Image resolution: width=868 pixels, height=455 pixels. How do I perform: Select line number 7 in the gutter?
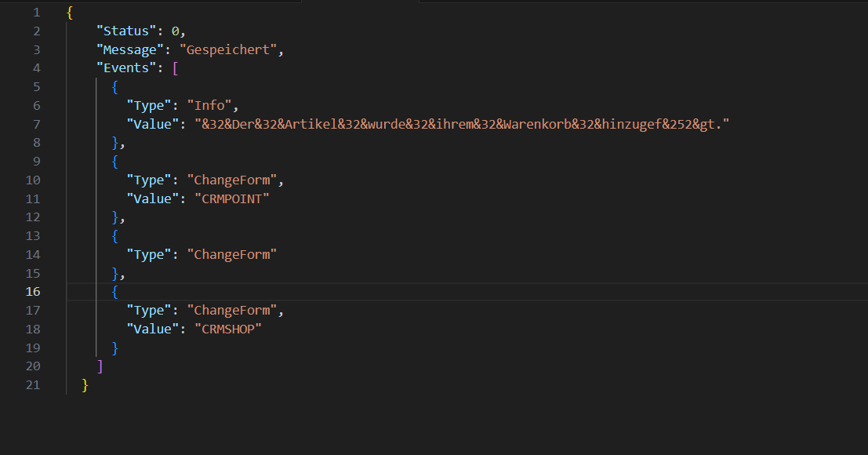36,124
